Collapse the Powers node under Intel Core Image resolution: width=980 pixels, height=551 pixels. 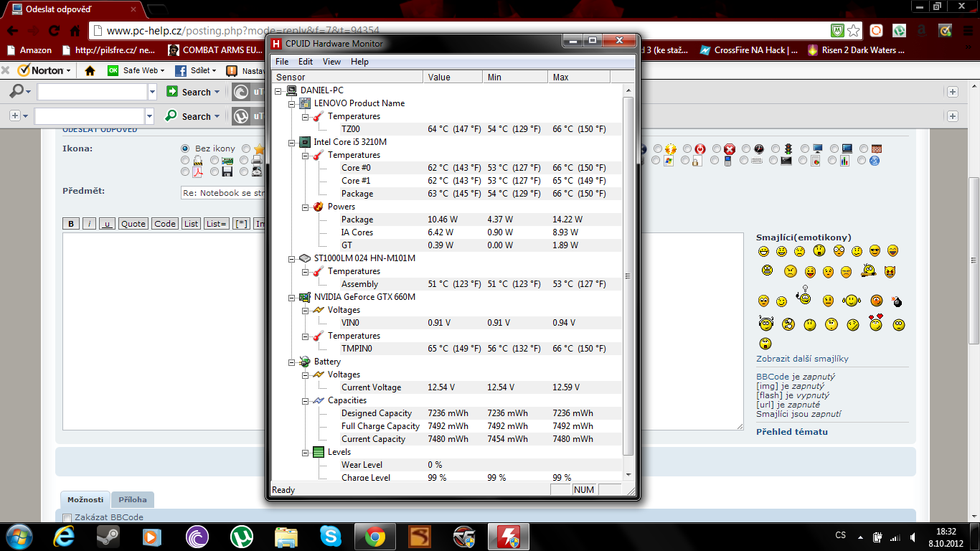coord(306,207)
